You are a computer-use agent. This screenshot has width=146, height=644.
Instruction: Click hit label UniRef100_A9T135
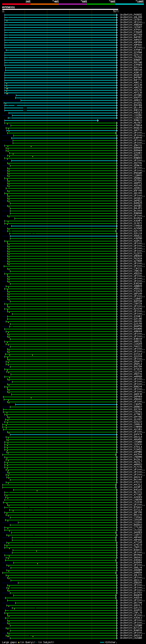[131, 85]
